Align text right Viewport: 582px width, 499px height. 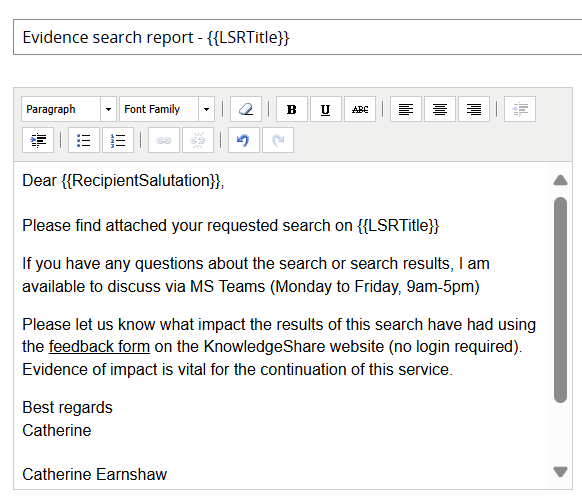(x=474, y=109)
